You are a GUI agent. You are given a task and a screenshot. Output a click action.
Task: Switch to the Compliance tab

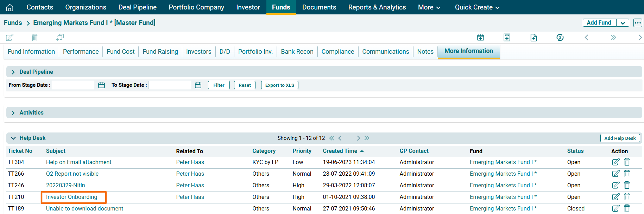tap(337, 52)
